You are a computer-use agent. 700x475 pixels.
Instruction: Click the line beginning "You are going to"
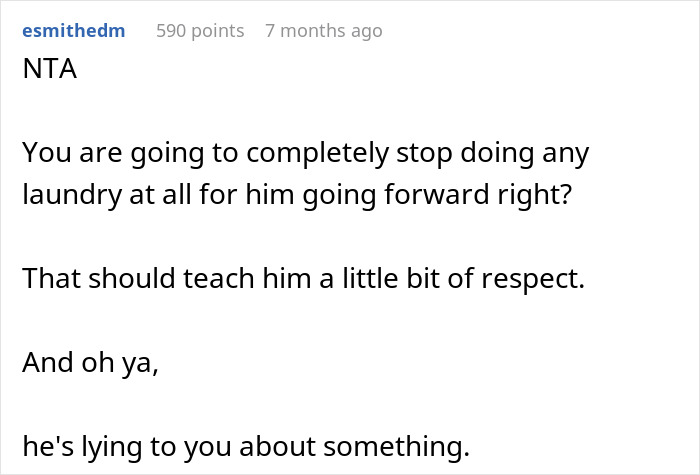[x=306, y=153]
